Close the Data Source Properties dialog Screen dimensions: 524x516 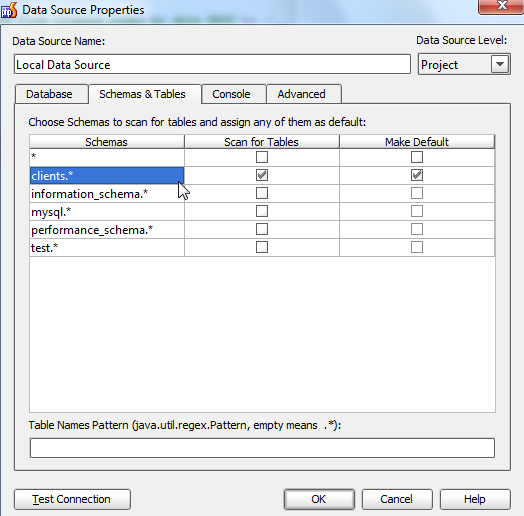pyautogui.click(x=501, y=7)
